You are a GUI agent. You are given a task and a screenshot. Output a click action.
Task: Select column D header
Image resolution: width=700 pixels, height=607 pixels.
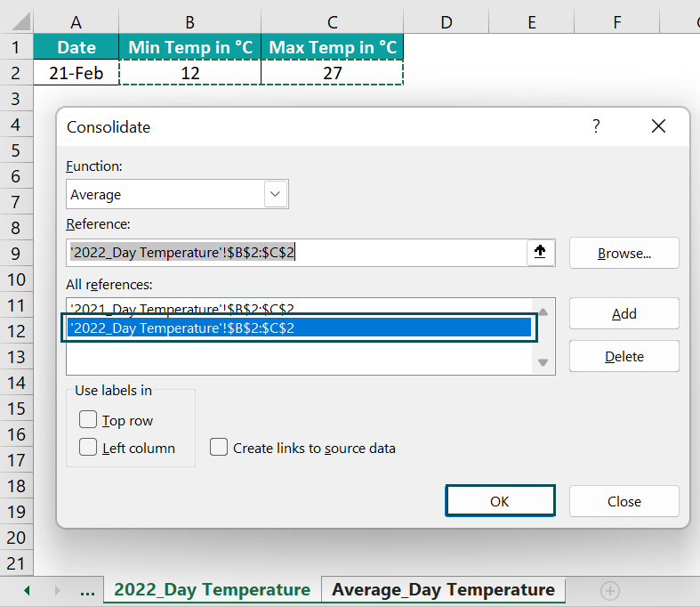446,22
